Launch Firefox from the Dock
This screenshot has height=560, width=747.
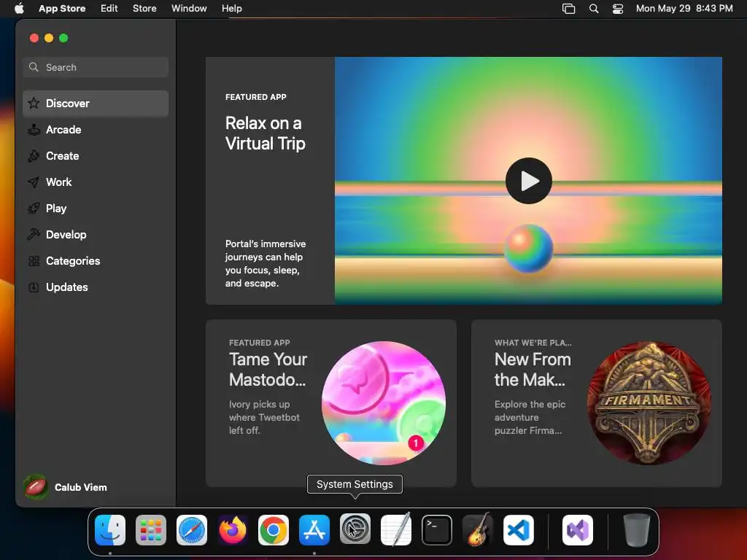(x=233, y=530)
